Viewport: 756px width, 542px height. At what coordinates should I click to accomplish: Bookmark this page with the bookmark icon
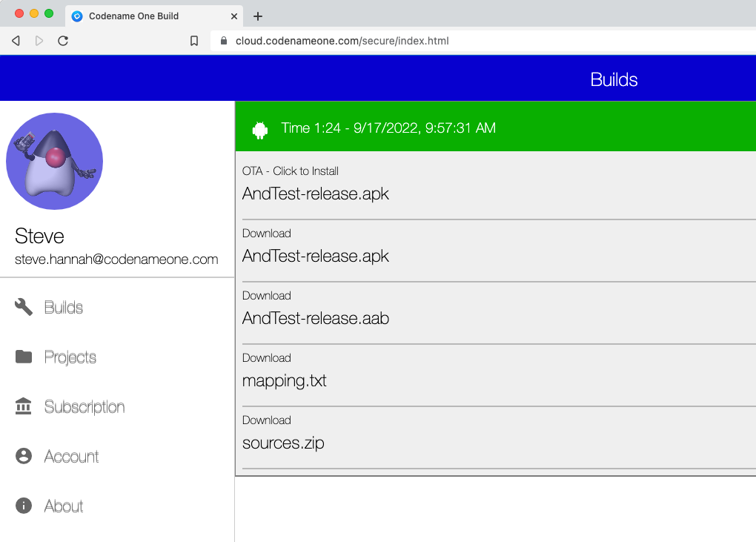click(194, 41)
